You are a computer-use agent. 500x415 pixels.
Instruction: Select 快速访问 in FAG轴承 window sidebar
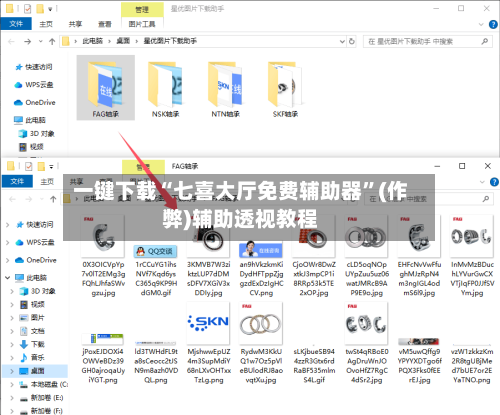coord(35,225)
